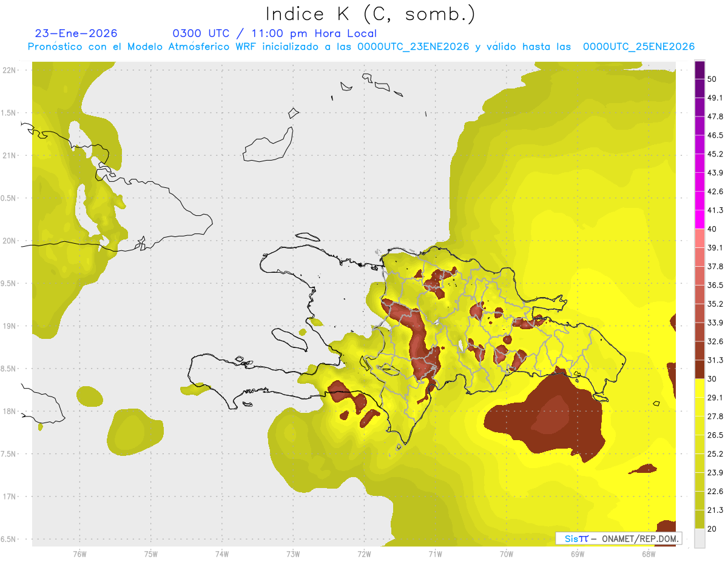
Task: Pick the dark brown swatch between 30 and 31.3
Action: pyautogui.click(x=699, y=370)
